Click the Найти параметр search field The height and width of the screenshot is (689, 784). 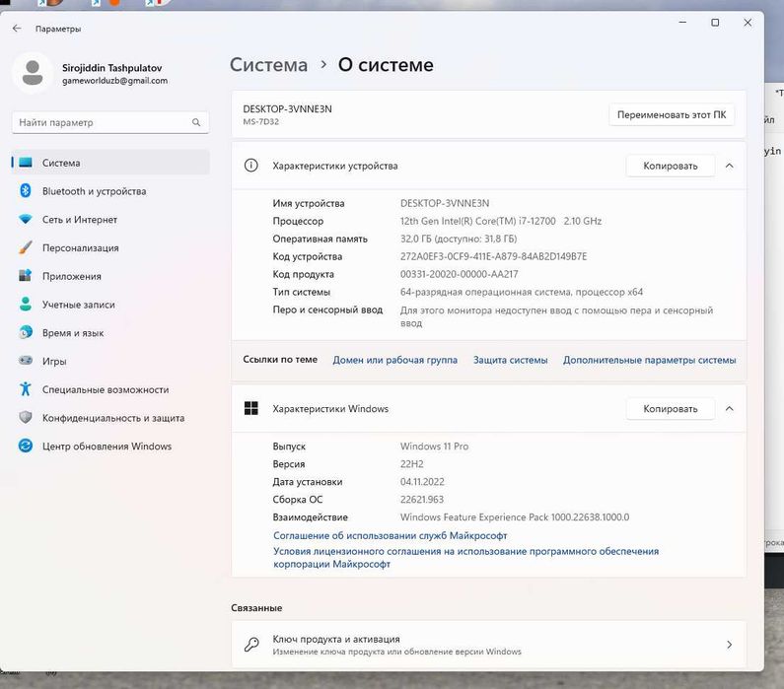[110, 122]
